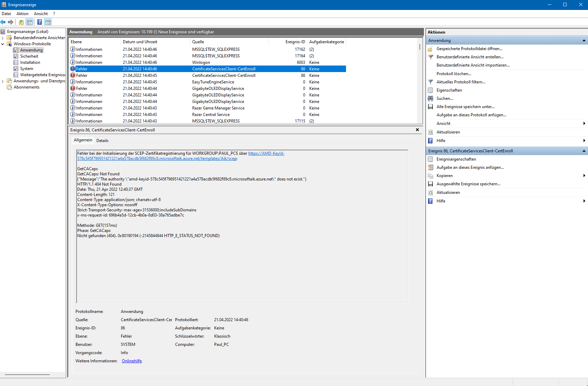Click the icon of Aufgabe an dieses Ereignis anfügen
Screen dimensions: 588x386
430,167
